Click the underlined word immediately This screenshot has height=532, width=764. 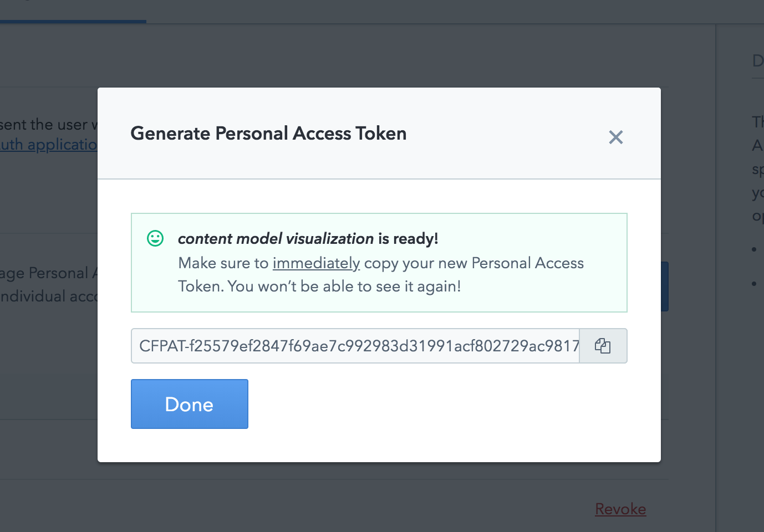pyautogui.click(x=316, y=263)
